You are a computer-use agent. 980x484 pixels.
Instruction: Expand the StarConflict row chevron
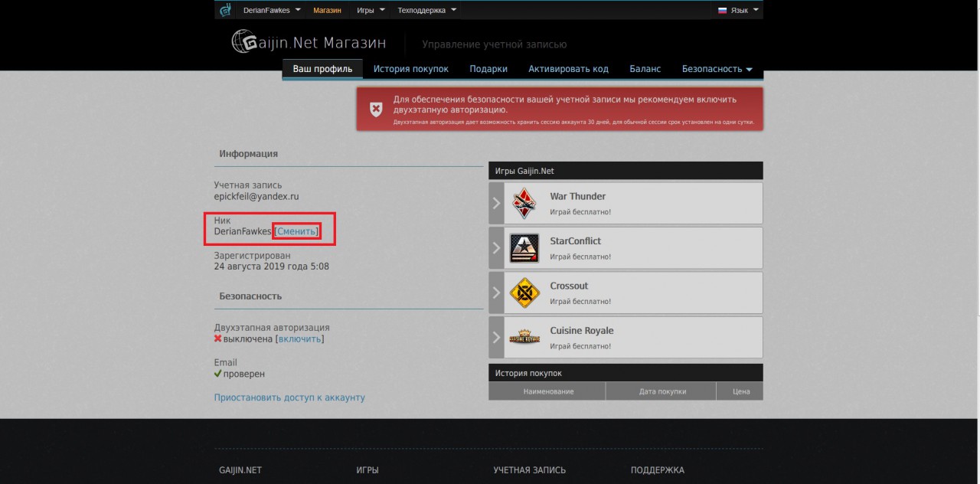point(496,248)
